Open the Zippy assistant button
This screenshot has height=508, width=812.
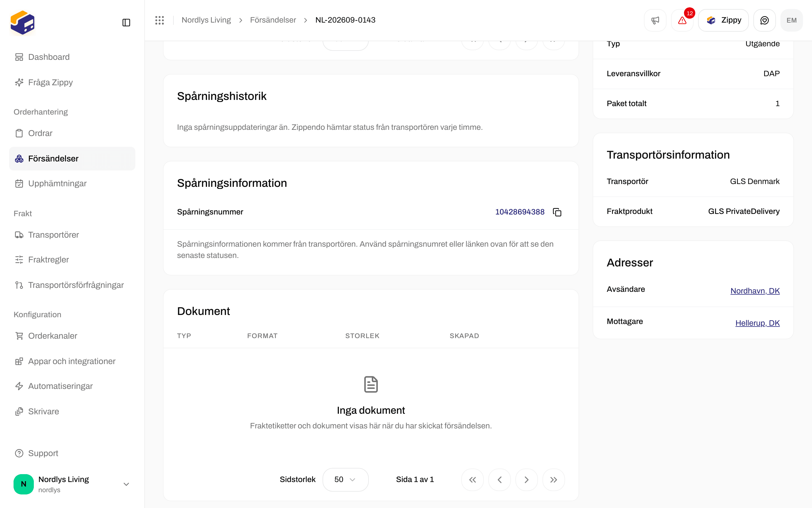[723, 20]
